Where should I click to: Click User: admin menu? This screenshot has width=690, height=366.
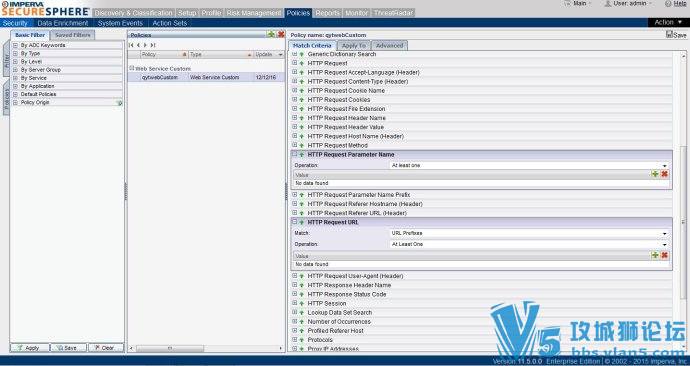[628, 4]
